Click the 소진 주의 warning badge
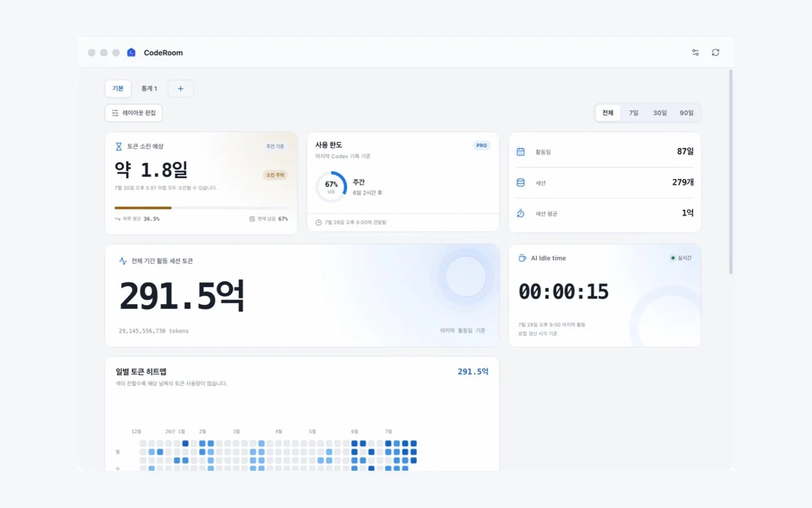Image resolution: width=812 pixels, height=508 pixels. [275, 175]
